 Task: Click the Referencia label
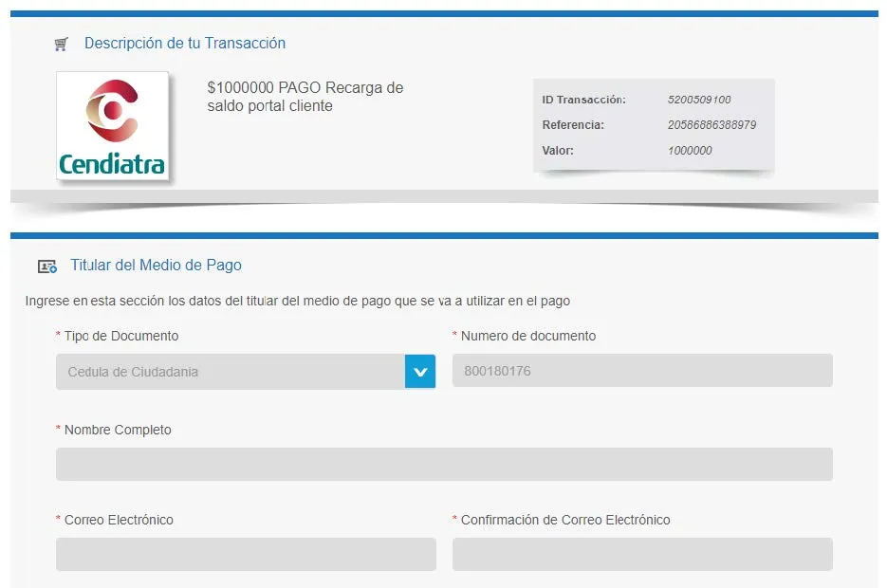coord(573,125)
